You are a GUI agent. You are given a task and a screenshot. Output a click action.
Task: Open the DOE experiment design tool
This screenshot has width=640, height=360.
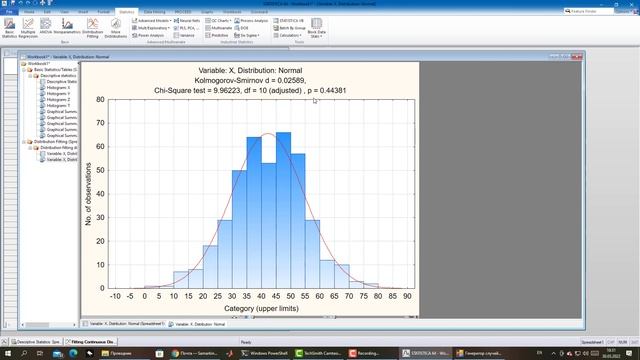(241, 28)
